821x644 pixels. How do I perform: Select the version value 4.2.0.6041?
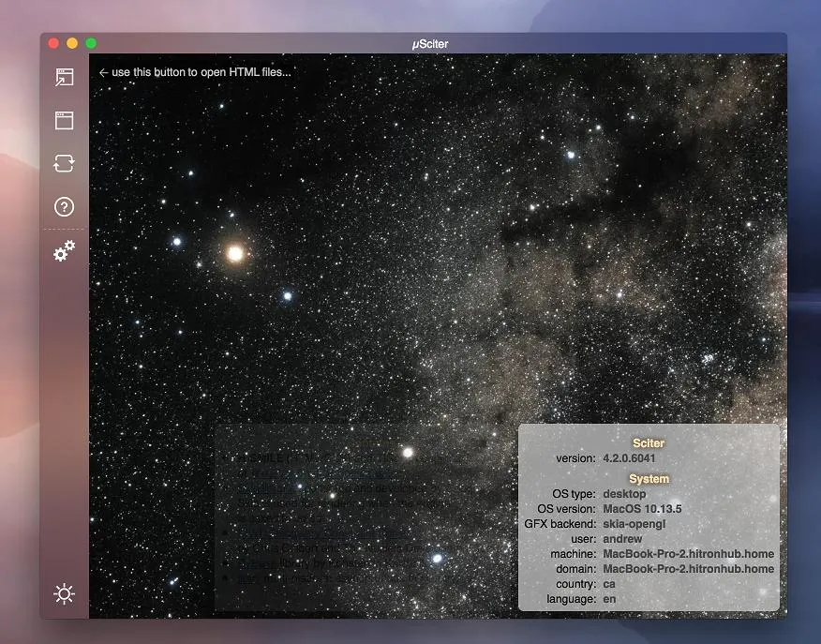coord(629,458)
